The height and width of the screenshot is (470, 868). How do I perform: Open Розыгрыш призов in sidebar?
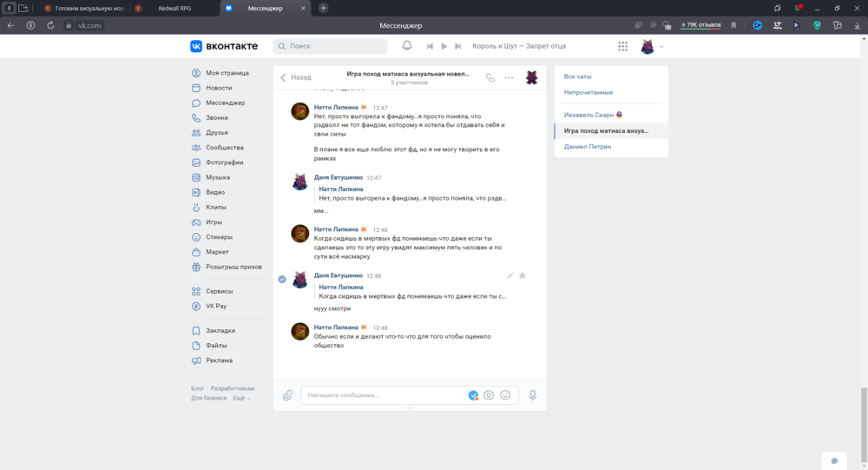tap(227, 268)
